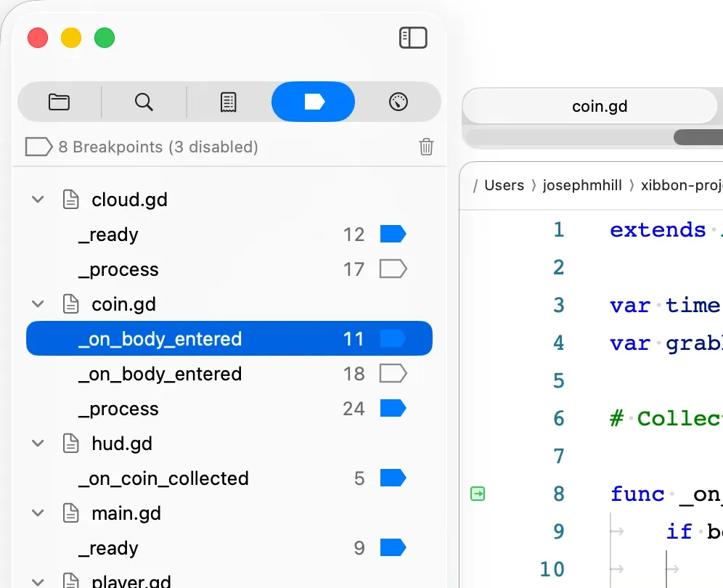Select the main.gd file row
Screen dimensions: 723x588
pyautogui.click(x=229, y=513)
